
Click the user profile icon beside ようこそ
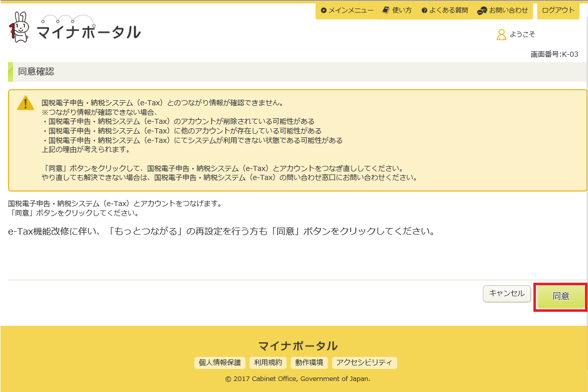tap(501, 35)
